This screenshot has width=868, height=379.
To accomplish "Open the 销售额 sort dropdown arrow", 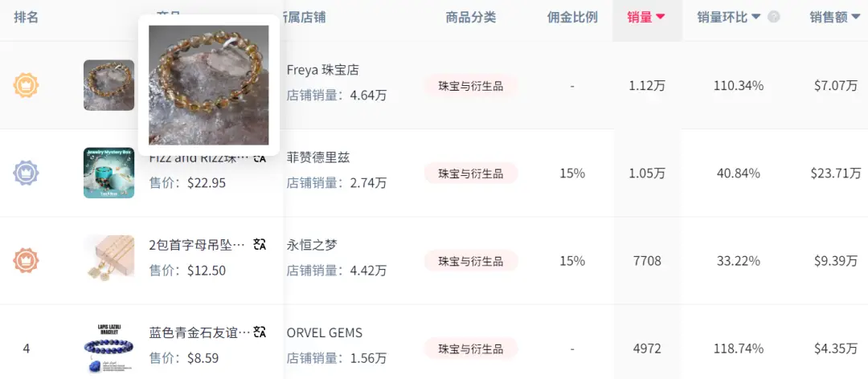I will tap(855, 17).
